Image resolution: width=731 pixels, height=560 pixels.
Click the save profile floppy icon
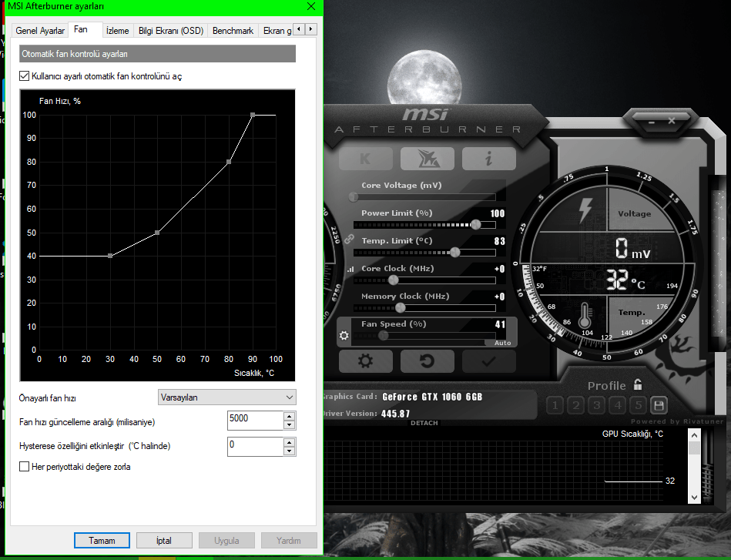659,405
